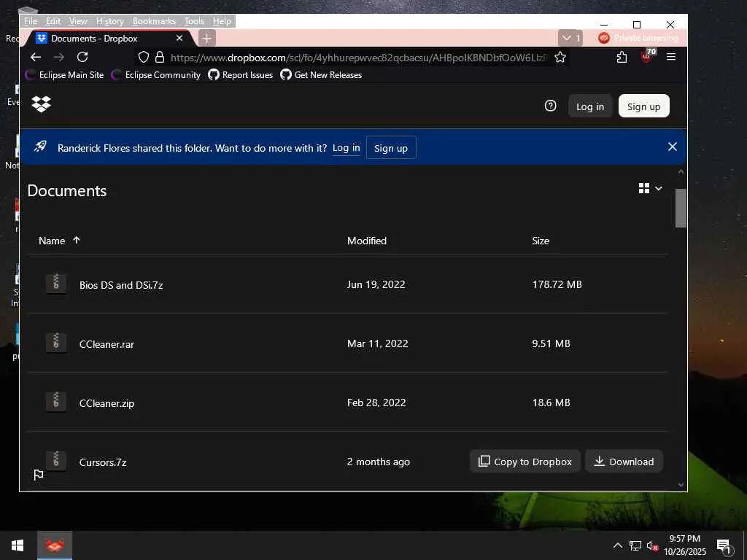Click the Dropbox logo in page header
The width and height of the screenshot is (747, 560).
tap(42, 104)
